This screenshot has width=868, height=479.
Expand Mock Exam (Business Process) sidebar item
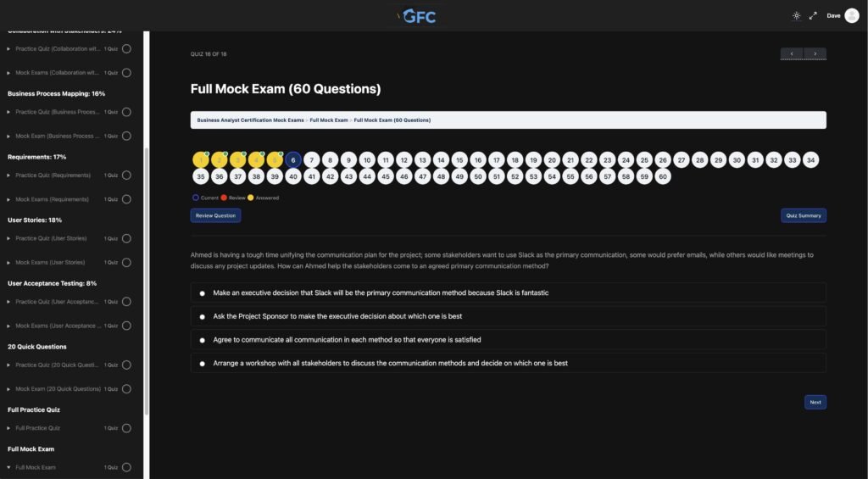coord(8,136)
